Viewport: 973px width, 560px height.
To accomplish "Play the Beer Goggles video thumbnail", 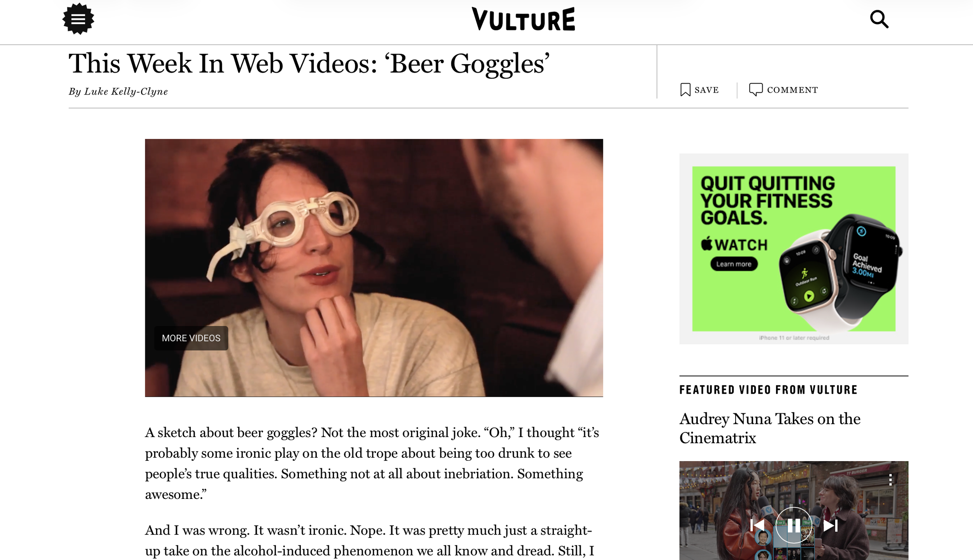I will pos(374,268).
